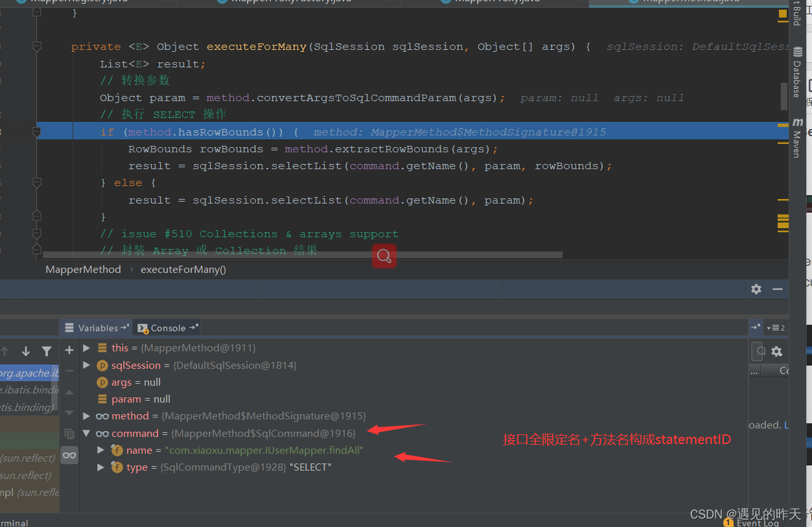Pin the Console tab using its pin icon
Image resolution: width=812 pixels, height=527 pixels.
(193, 327)
